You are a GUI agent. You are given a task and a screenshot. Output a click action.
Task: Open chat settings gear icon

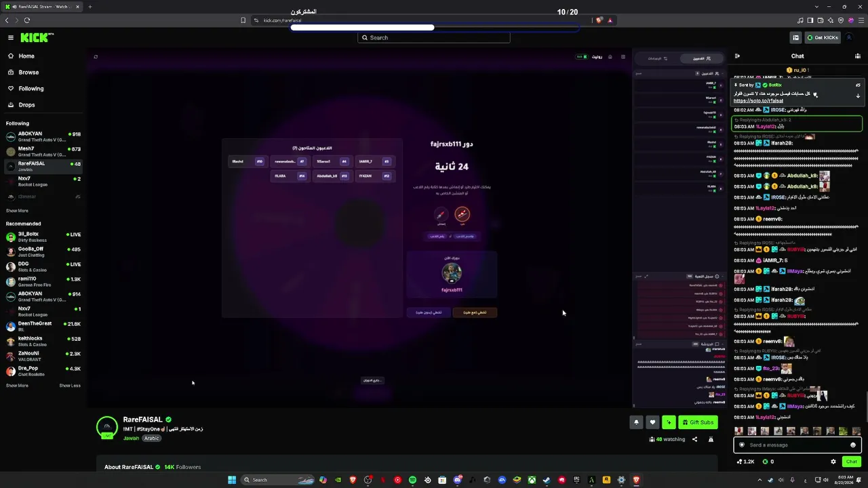pyautogui.click(x=833, y=462)
